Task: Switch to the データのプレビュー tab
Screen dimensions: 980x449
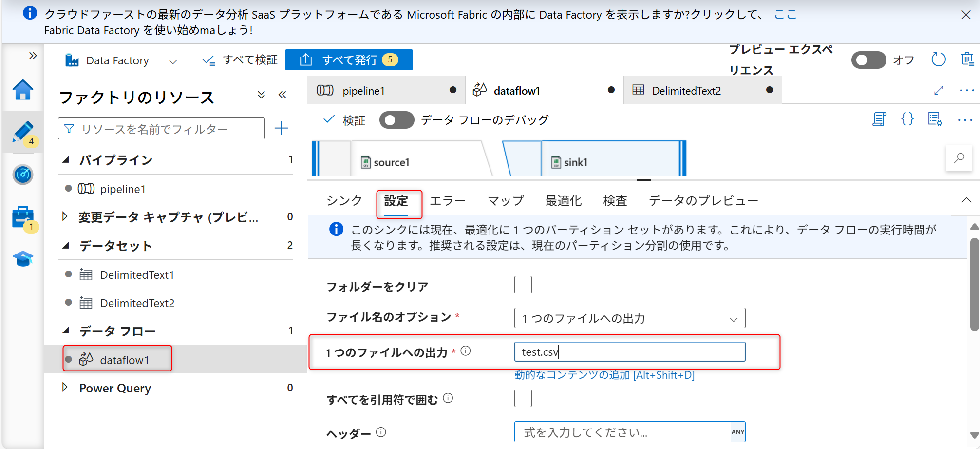Action: pos(703,200)
